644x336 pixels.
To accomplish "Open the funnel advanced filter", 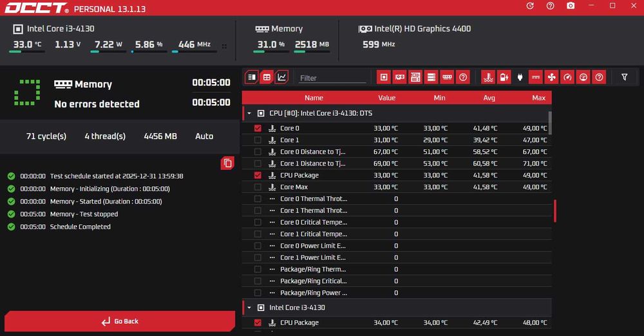I will pos(624,77).
